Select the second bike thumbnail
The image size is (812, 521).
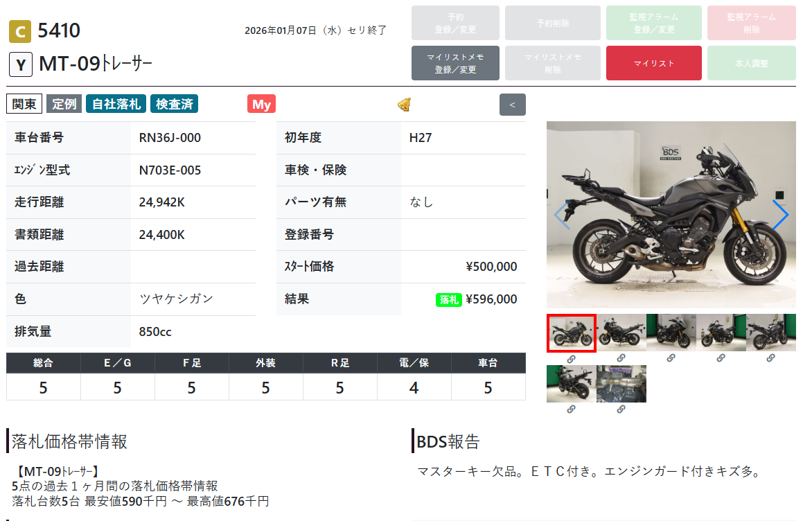tap(621, 333)
